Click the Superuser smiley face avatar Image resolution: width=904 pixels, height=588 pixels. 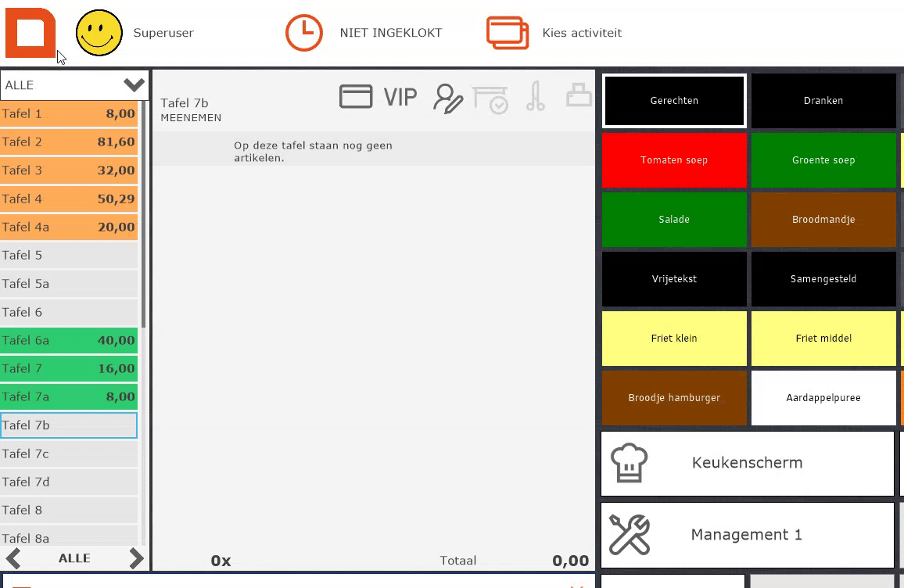pyautogui.click(x=99, y=33)
